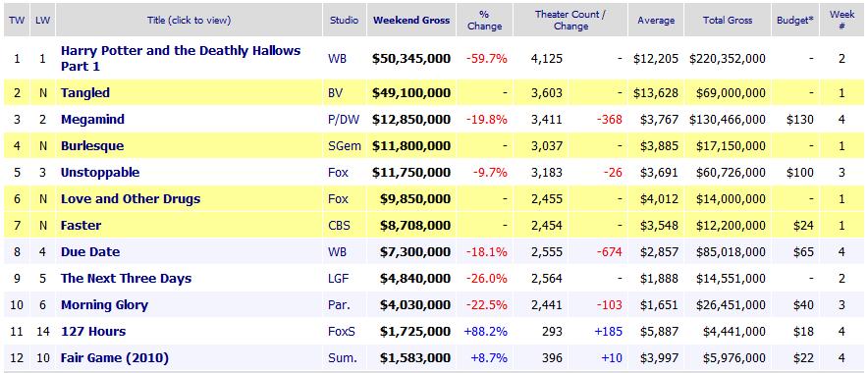Open WB studio link for Harry Potter
868x373 pixels.
337,58
